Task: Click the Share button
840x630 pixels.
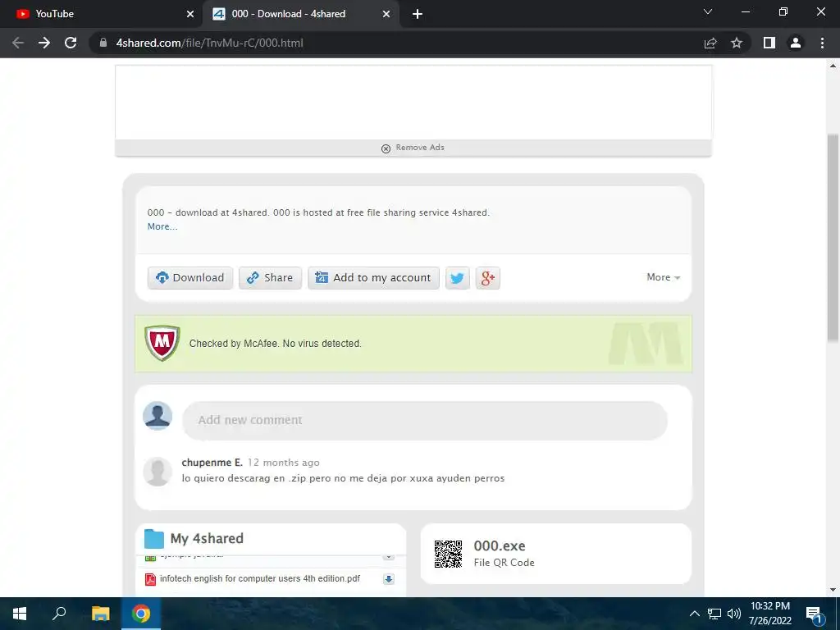Action: [270, 278]
